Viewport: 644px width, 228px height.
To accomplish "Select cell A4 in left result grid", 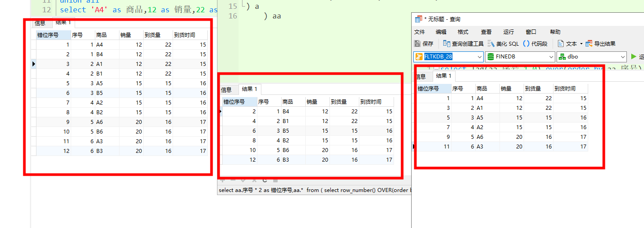I will [107, 45].
